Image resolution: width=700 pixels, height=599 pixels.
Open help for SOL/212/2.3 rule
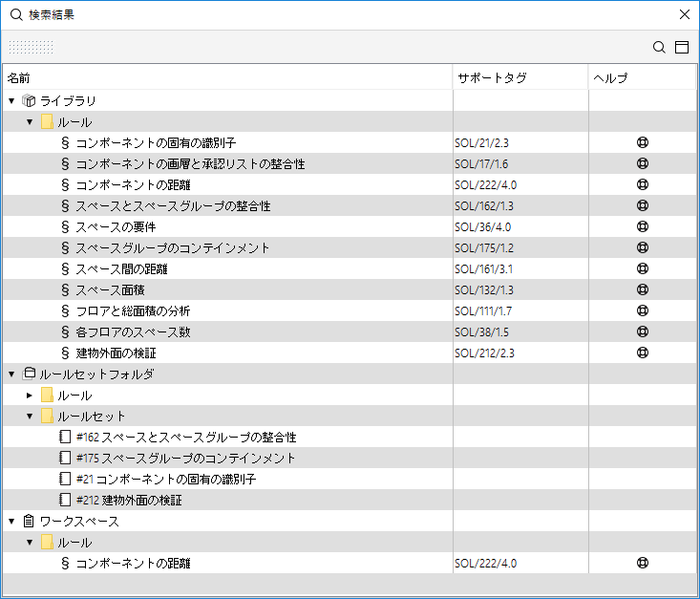tap(643, 353)
